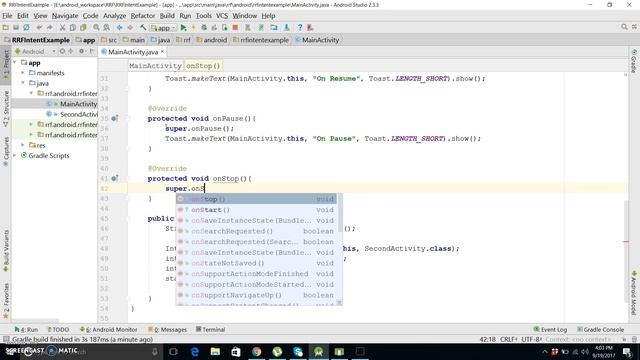Click the red Stop icon

(x=235, y=28)
